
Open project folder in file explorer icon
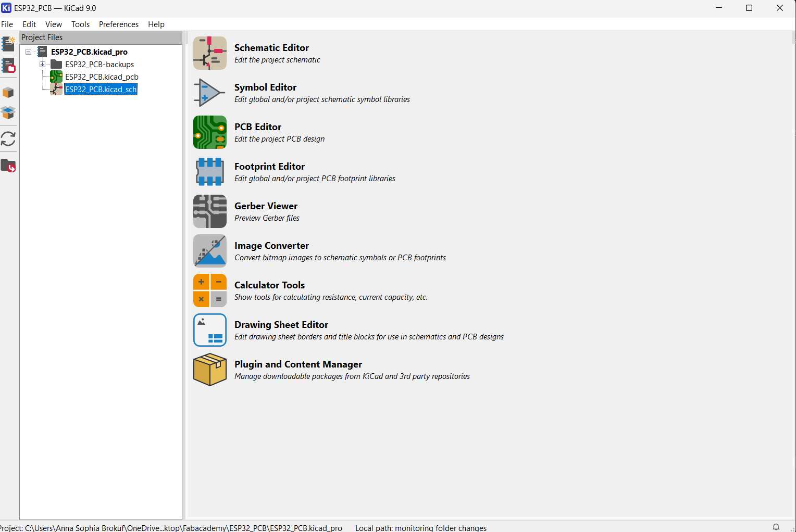(8, 166)
